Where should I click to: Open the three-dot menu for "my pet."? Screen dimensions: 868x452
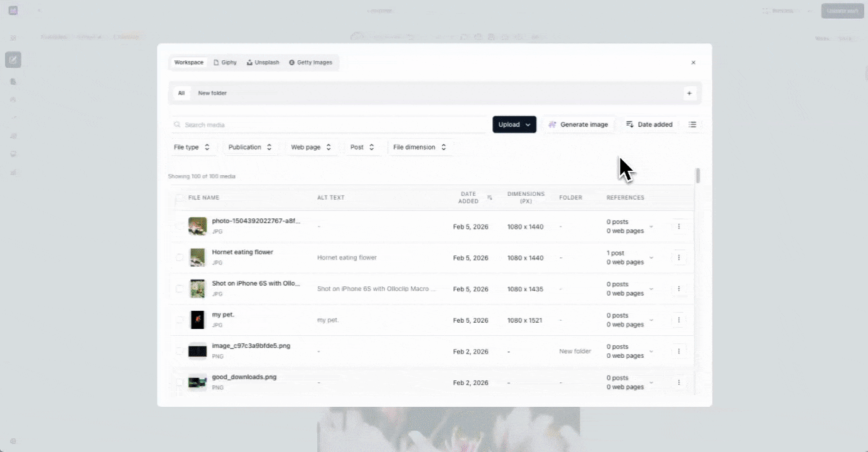[x=679, y=320]
